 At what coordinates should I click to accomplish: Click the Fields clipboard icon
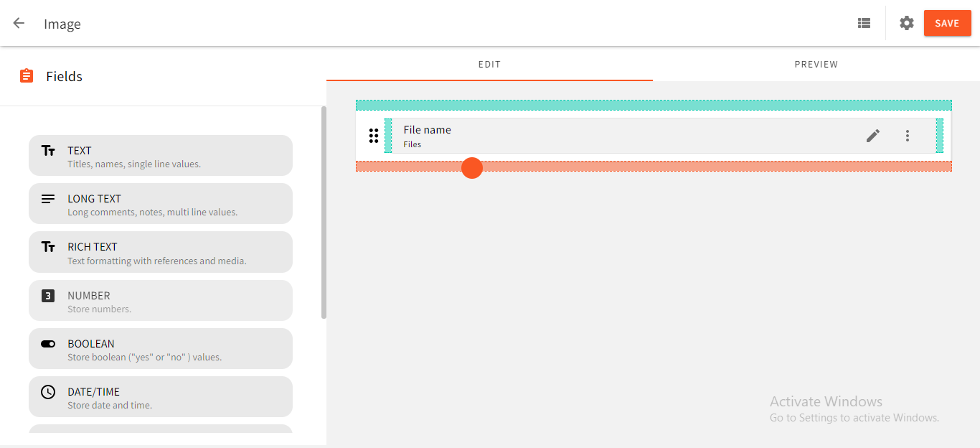pyautogui.click(x=27, y=76)
